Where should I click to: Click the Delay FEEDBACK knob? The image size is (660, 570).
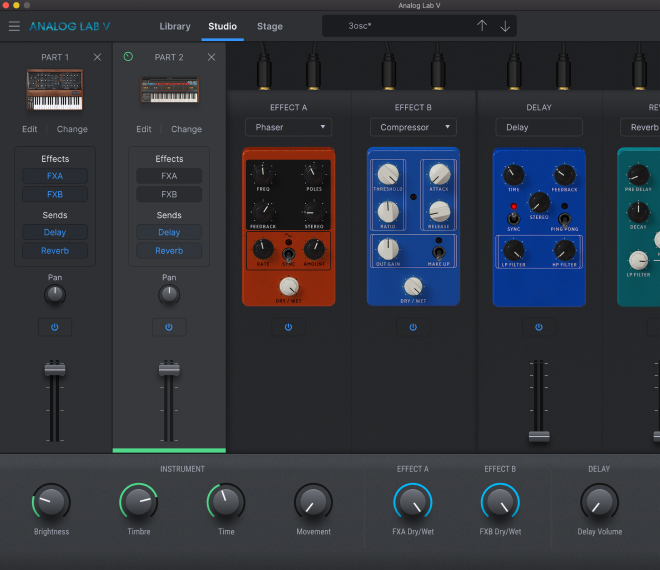point(564,175)
